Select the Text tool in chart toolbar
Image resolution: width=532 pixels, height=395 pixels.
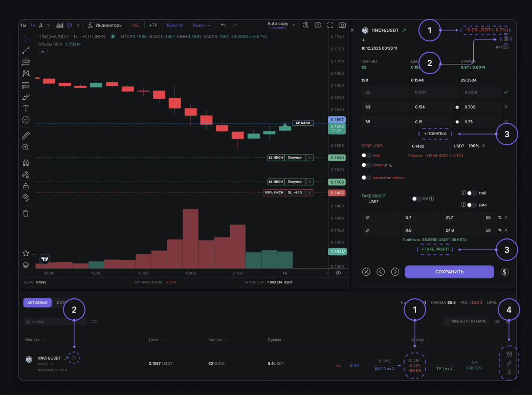[x=26, y=108]
